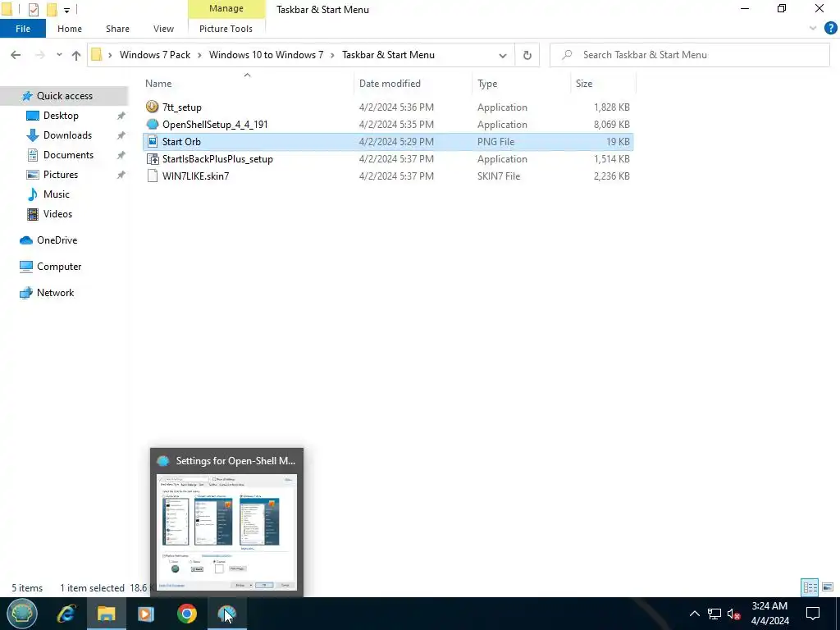Switch to the View ribbon tab

point(163,29)
